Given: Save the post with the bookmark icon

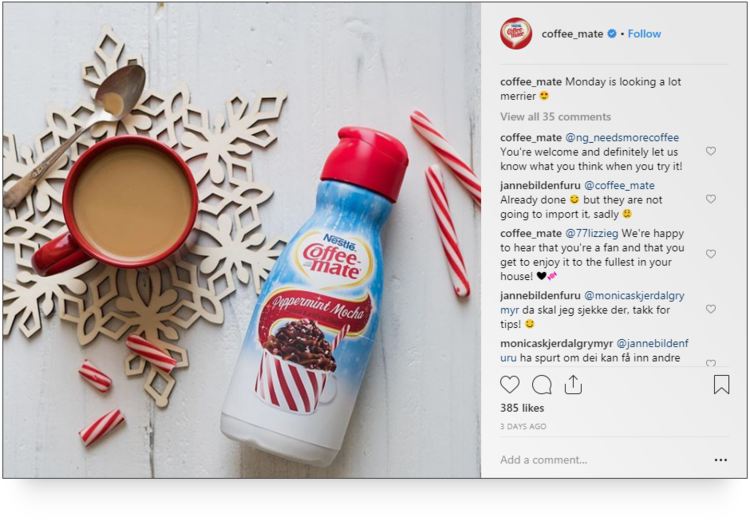Looking at the screenshot, I should tap(721, 384).
